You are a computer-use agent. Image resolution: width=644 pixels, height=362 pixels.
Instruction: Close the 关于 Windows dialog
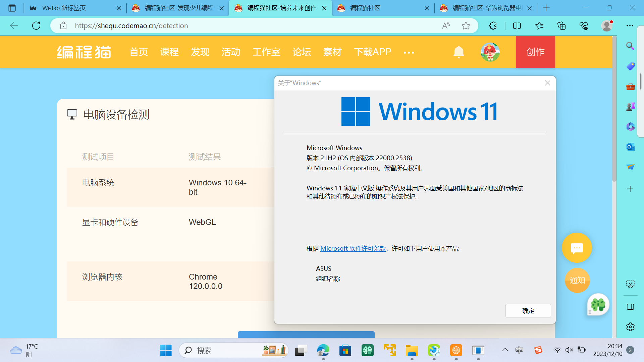point(547,83)
